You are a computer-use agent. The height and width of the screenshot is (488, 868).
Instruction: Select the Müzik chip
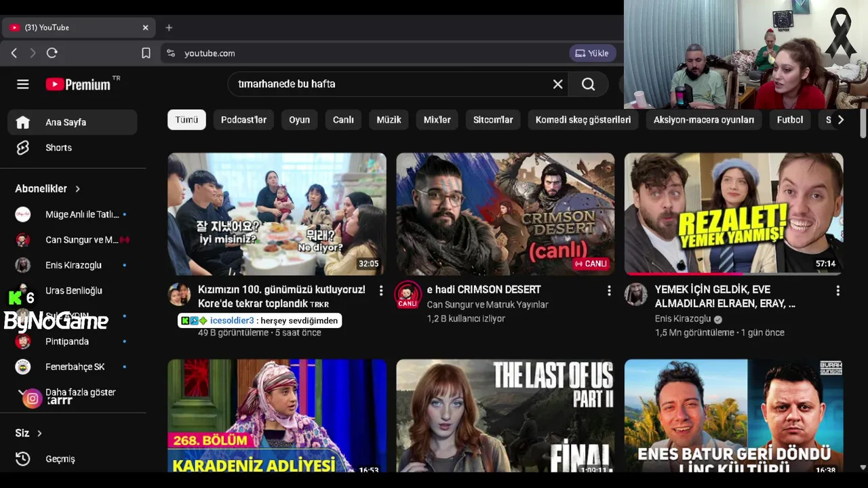[389, 120]
